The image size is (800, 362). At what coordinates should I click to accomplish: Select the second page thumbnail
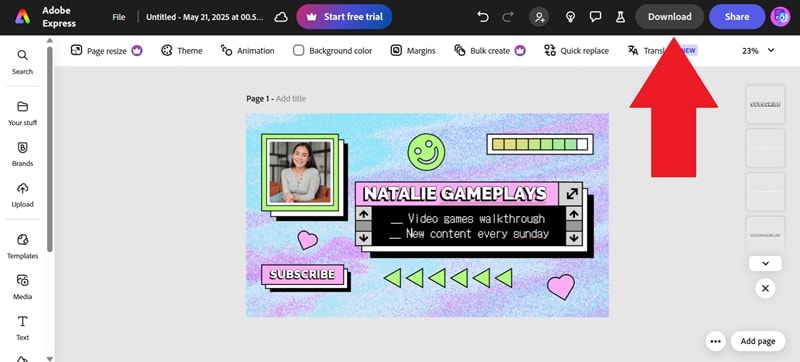coord(765,148)
